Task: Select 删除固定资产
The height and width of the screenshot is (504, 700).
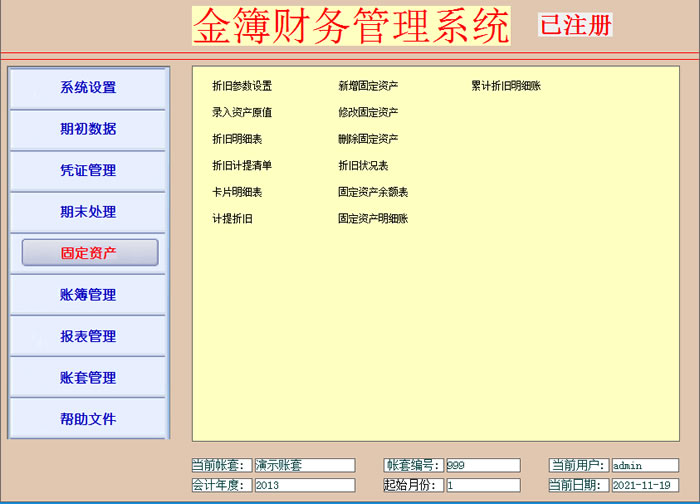Action: [x=368, y=139]
